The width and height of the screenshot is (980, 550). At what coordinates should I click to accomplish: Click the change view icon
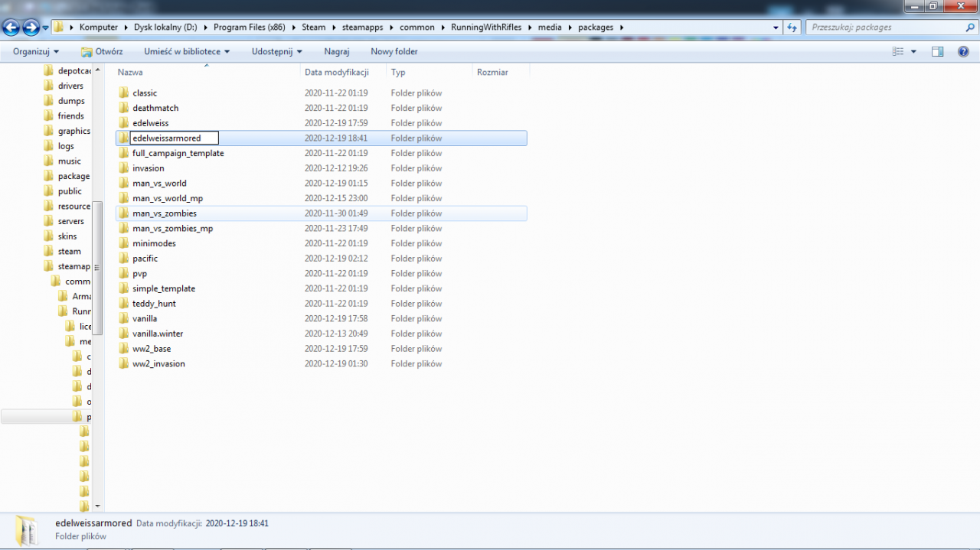(x=898, y=51)
